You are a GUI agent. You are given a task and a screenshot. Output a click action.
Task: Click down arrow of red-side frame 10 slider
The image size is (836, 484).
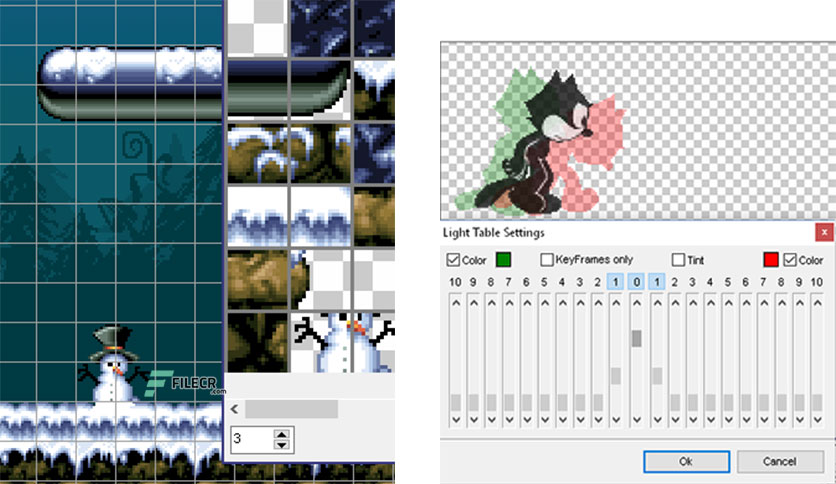(817, 420)
